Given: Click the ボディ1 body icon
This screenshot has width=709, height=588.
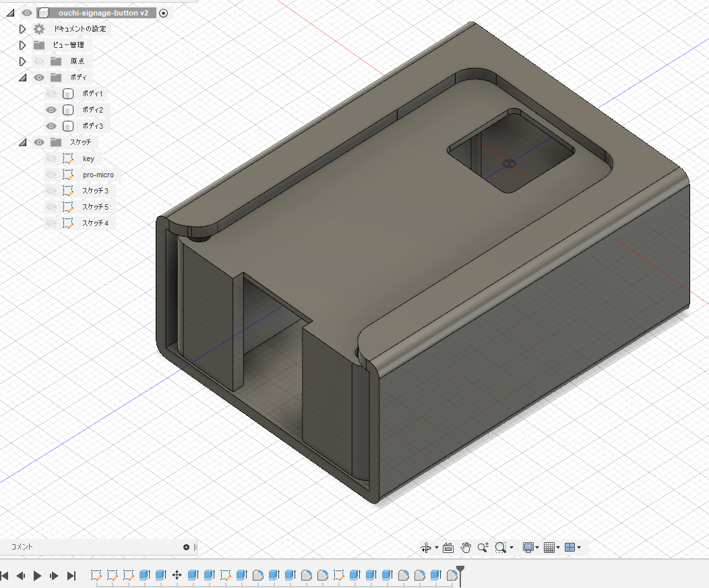Looking at the screenshot, I should tap(68, 94).
